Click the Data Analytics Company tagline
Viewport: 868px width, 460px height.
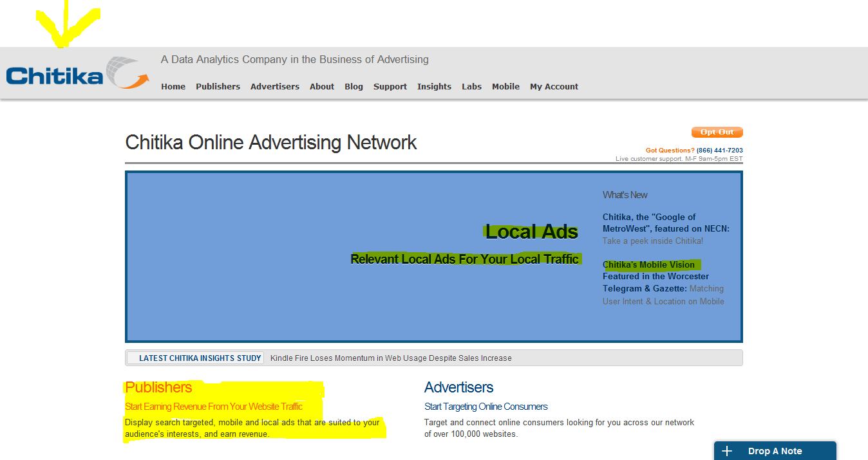[295, 59]
